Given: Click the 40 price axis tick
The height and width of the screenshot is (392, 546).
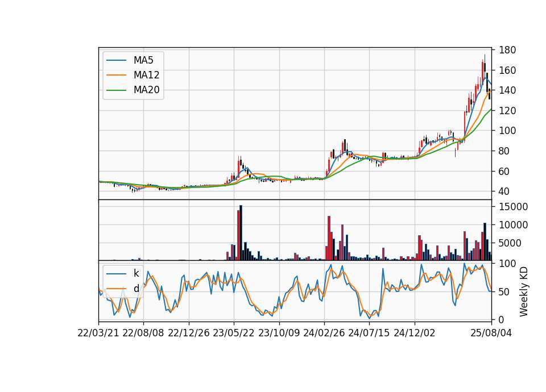Looking at the screenshot, I should point(504,191).
